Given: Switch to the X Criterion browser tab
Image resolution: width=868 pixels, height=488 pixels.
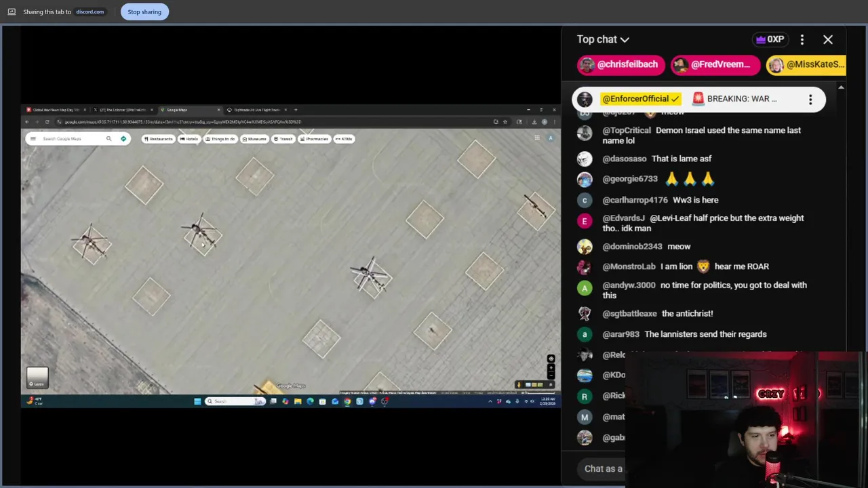Looking at the screenshot, I should [124, 110].
